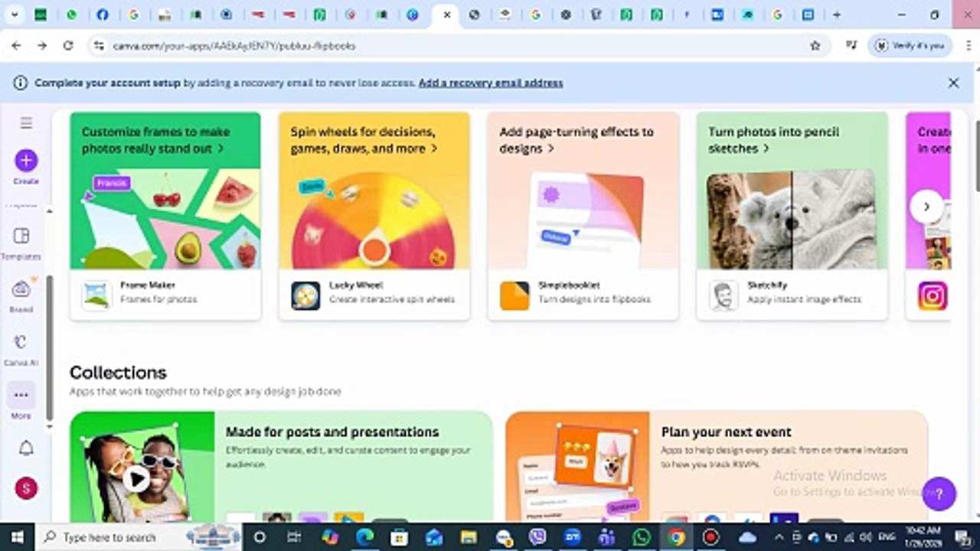The width and height of the screenshot is (980, 551).
Task: Show hidden system tray icons
Action: [779, 537]
